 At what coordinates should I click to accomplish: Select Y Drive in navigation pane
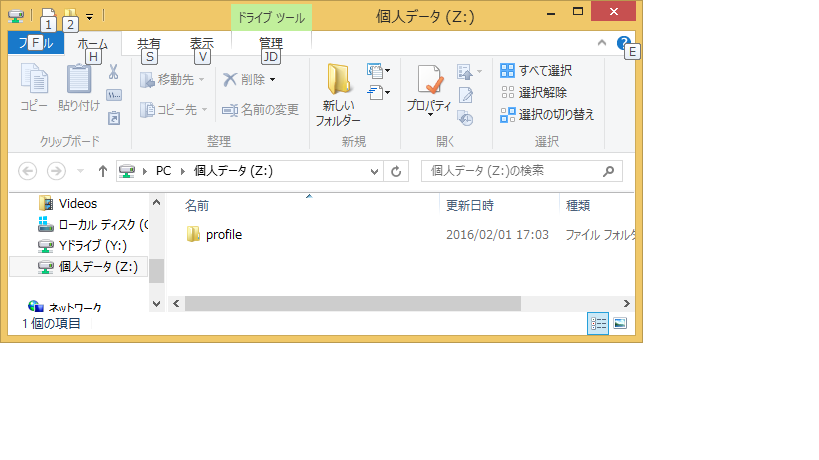point(90,246)
